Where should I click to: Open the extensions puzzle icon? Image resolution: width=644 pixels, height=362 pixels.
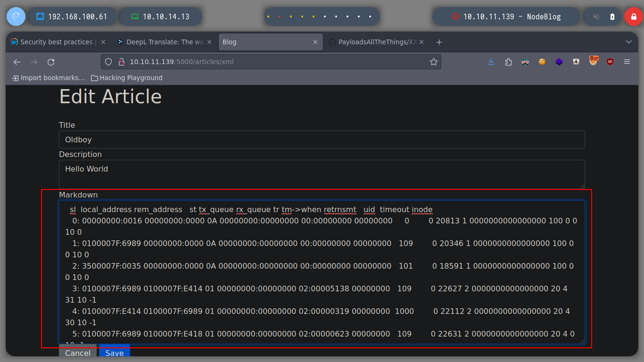[508, 62]
